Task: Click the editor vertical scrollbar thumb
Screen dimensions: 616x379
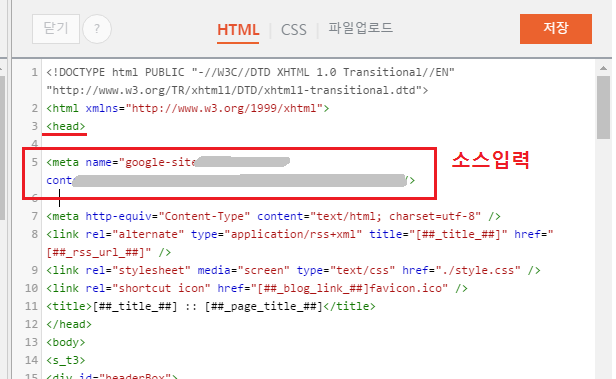Action: pyautogui.click(x=603, y=107)
